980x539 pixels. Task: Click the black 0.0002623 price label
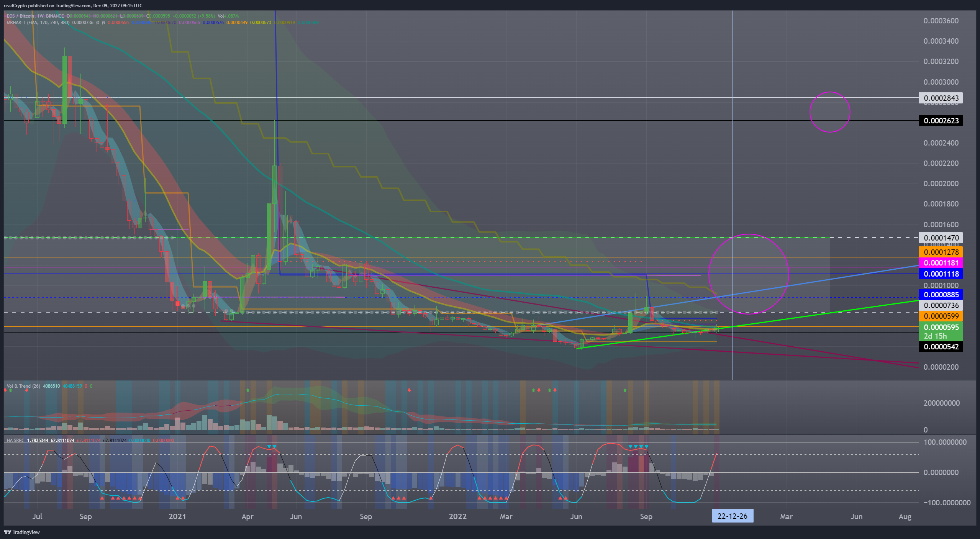[x=941, y=121]
